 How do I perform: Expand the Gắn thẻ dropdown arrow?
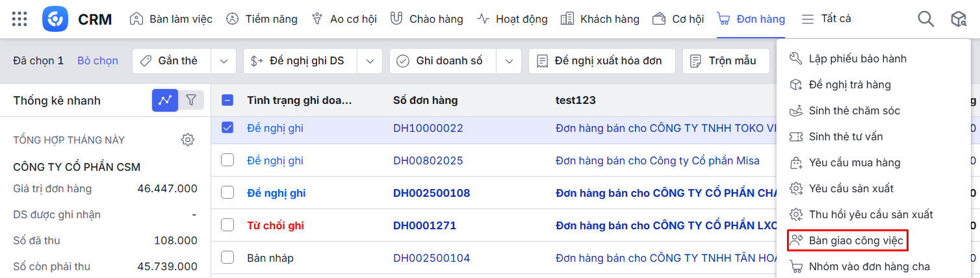click(224, 61)
